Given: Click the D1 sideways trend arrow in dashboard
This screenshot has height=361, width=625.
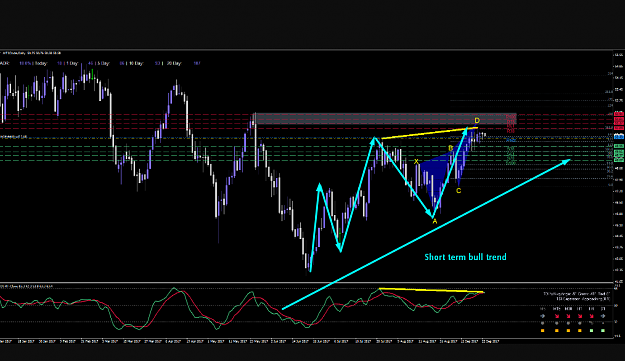Looking at the screenshot, I should [603, 316].
